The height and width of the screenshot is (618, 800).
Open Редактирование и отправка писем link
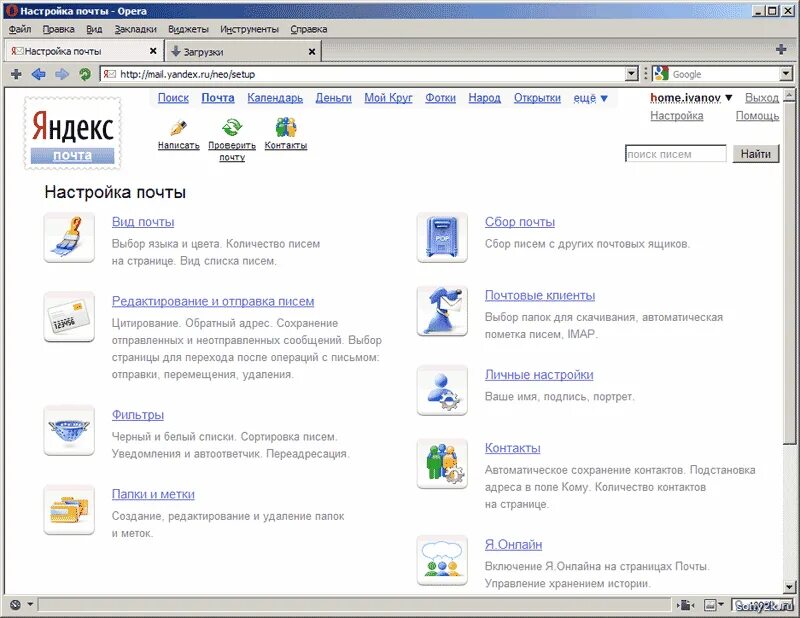[x=213, y=301]
